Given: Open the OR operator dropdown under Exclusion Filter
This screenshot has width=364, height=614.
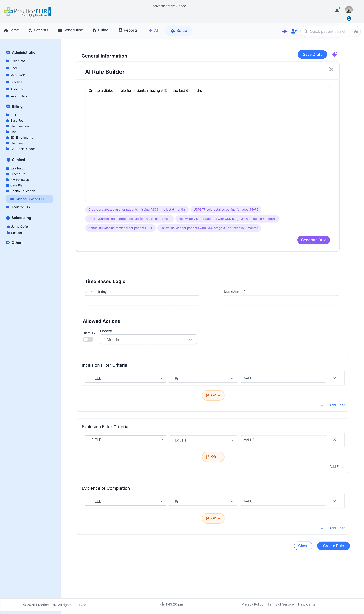Looking at the screenshot, I should (x=213, y=457).
